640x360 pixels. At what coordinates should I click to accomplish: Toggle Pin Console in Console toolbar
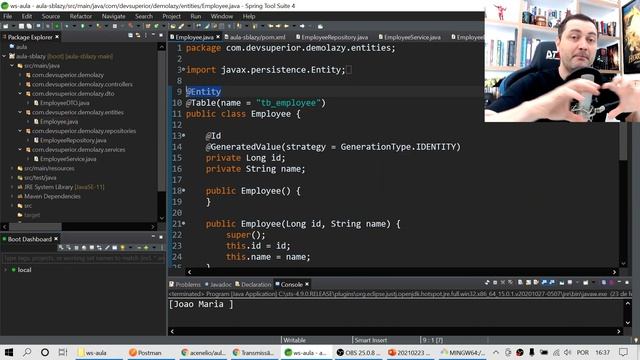[562, 282]
